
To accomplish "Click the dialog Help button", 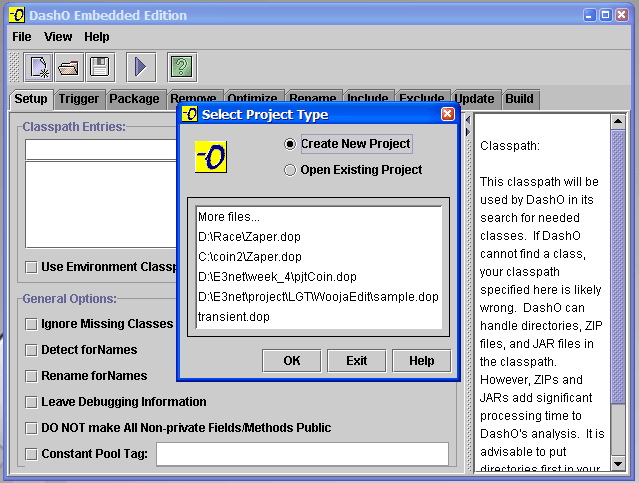I will (422, 361).
